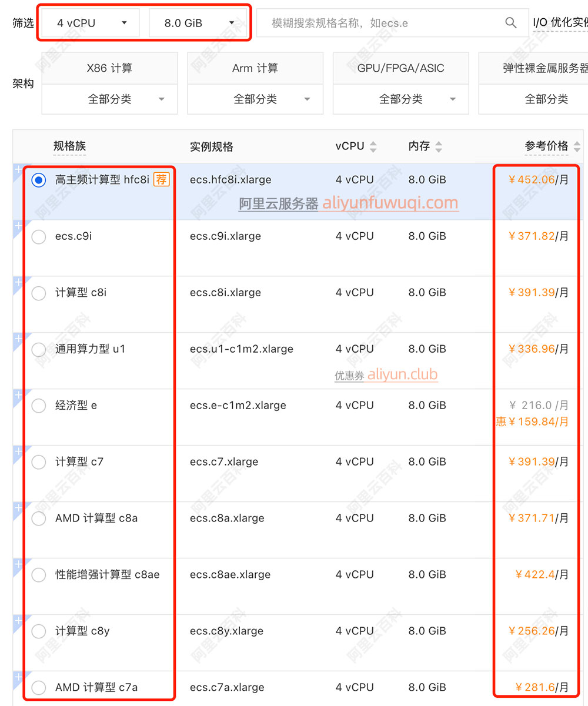Switch to the X86 计算 architecture tab
This screenshot has width=588, height=706.
[109, 68]
